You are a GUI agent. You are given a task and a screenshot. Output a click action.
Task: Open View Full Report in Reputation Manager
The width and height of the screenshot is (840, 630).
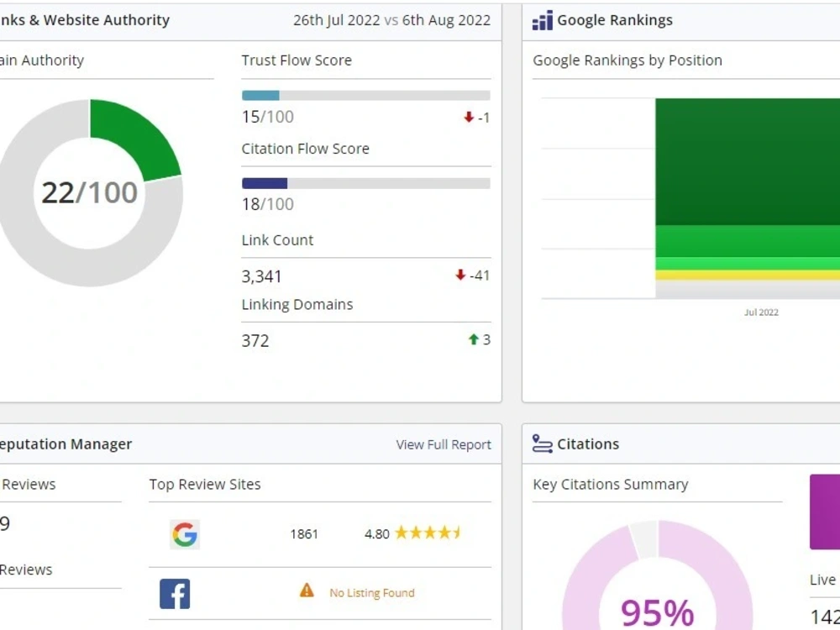coord(444,444)
